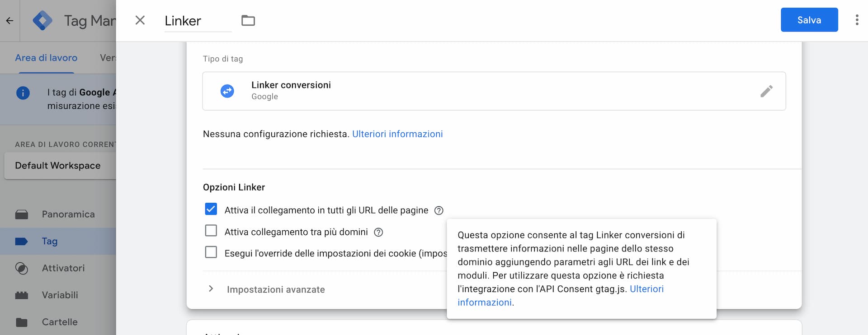Open the Default Workspace selector
Viewport: 868px width, 335px height.
click(58, 166)
